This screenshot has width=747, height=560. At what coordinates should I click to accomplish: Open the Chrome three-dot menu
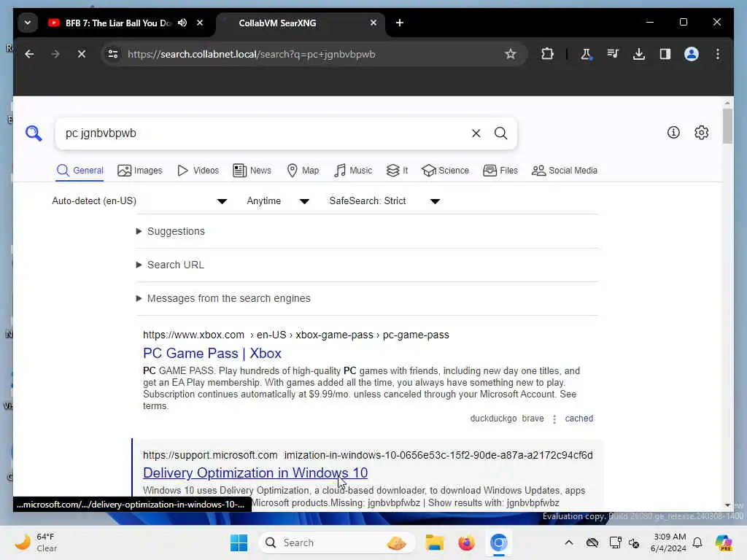[x=718, y=54]
